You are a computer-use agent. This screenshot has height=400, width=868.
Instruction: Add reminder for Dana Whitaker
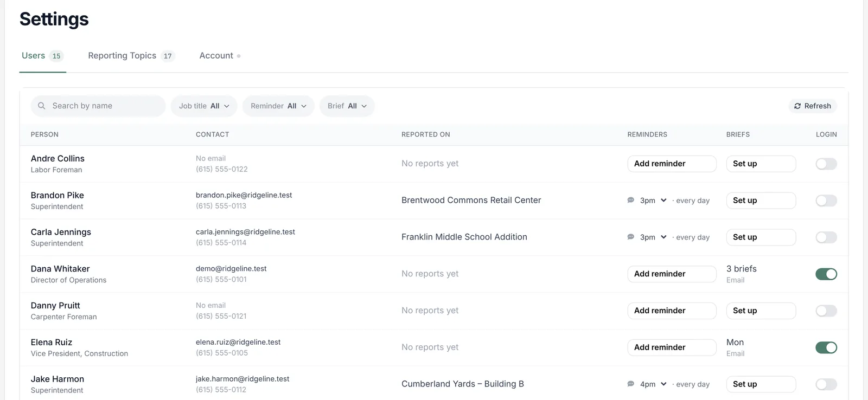click(x=672, y=274)
